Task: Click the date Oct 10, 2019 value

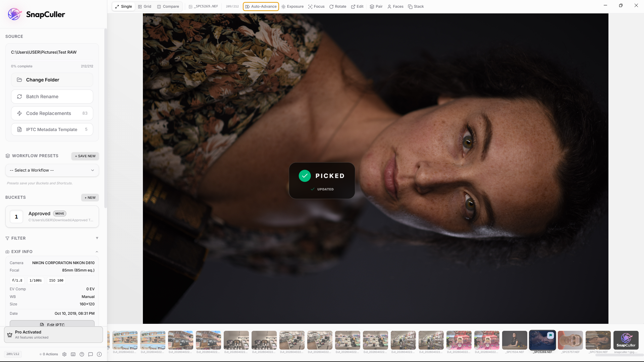Action: pyautogui.click(x=74, y=314)
